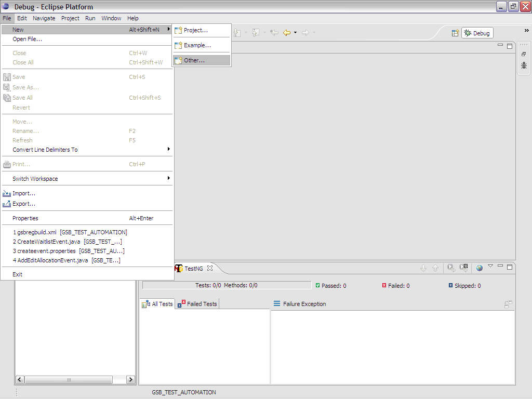Click the compare results icon beside Failure Exception
532x399 pixels.
[x=508, y=304]
